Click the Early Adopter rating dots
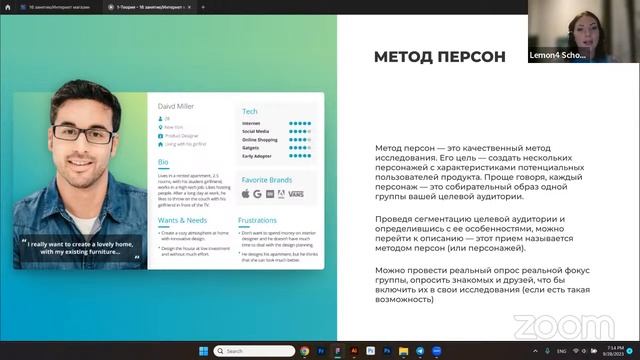 300,156
